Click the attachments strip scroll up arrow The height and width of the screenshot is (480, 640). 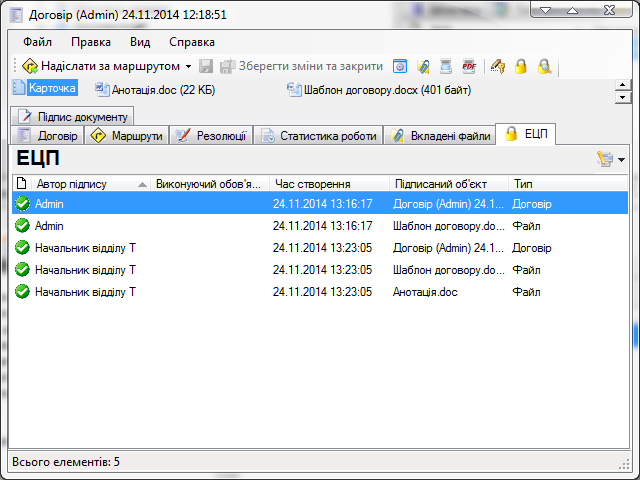click(622, 85)
